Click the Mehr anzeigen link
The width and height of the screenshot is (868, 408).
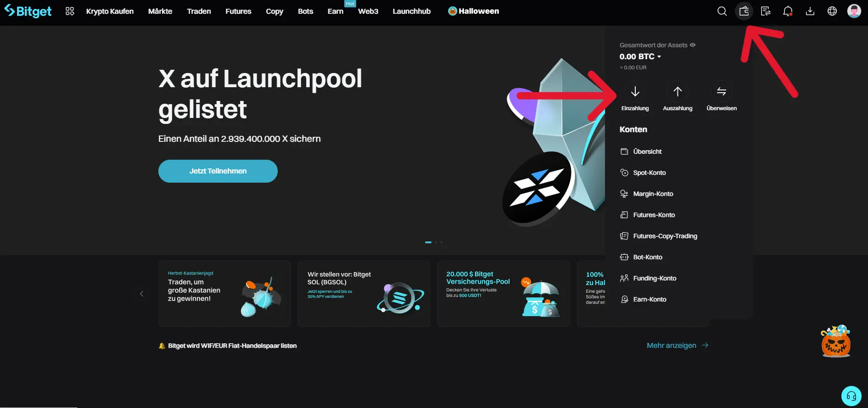[x=678, y=345]
